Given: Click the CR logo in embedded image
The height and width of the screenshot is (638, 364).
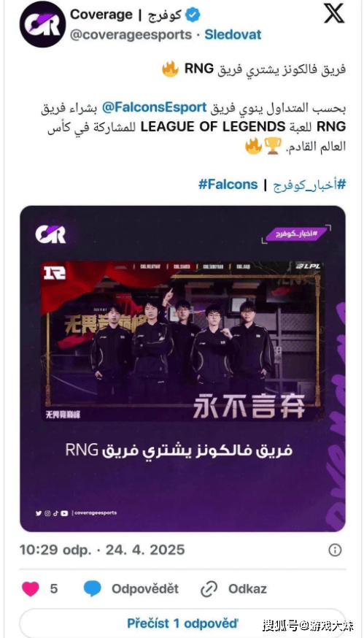Looking at the screenshot, I should click(x=50, y=234).
